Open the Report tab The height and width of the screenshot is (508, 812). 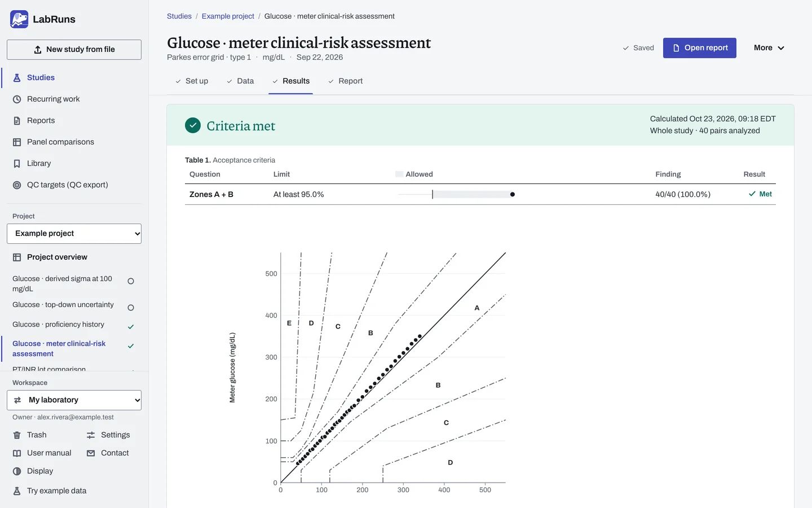point(345,81)
